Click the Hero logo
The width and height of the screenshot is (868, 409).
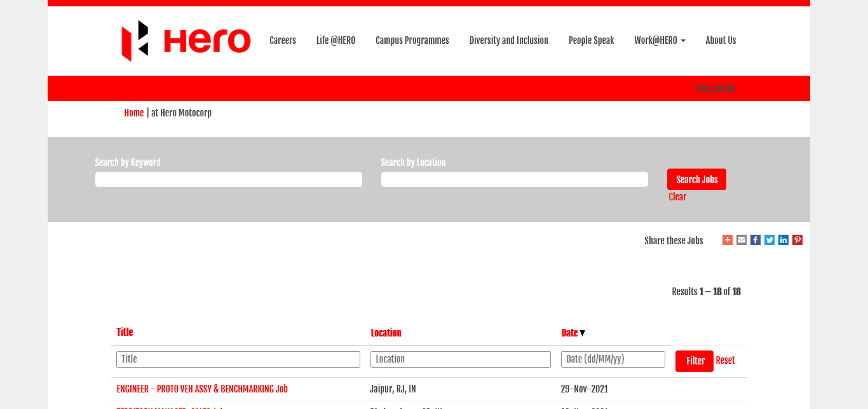tap(186, 41)
